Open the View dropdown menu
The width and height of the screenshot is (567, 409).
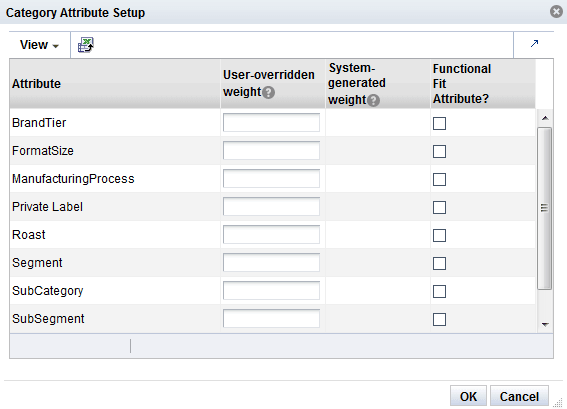(x=39, y=45)
